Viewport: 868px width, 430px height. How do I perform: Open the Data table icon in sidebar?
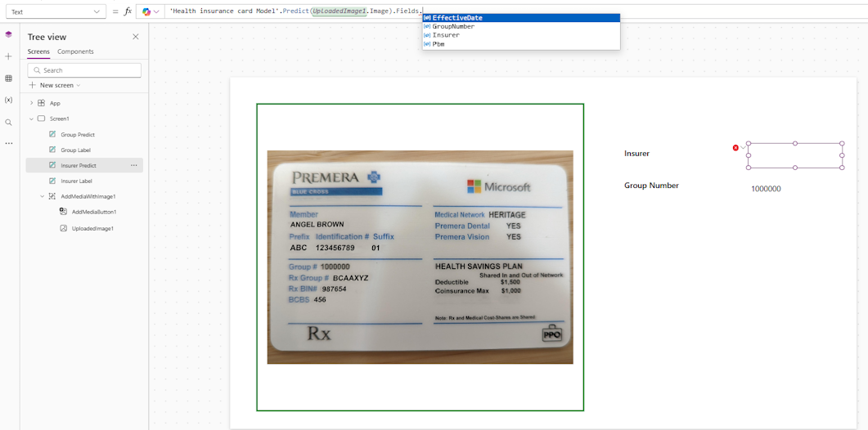(x=8, y=78)
